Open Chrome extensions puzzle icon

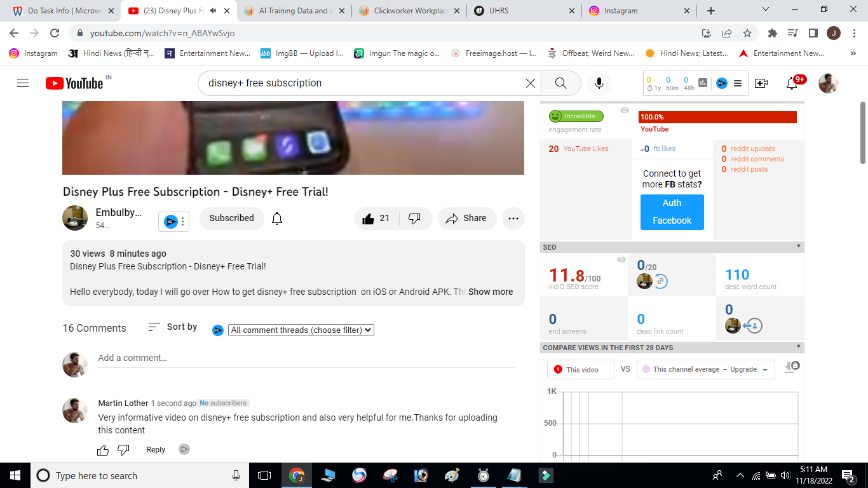[773, 33]
